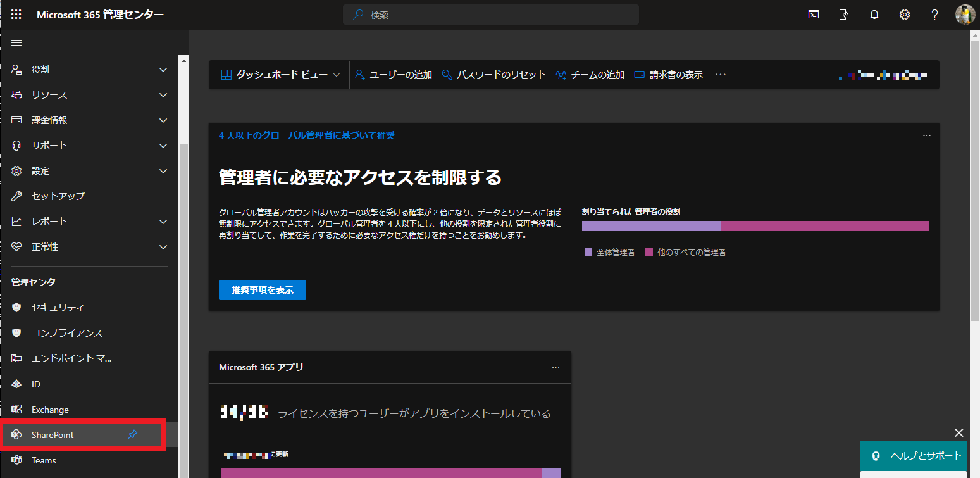
Task: Click the document download icon in header
Action: 844,15
